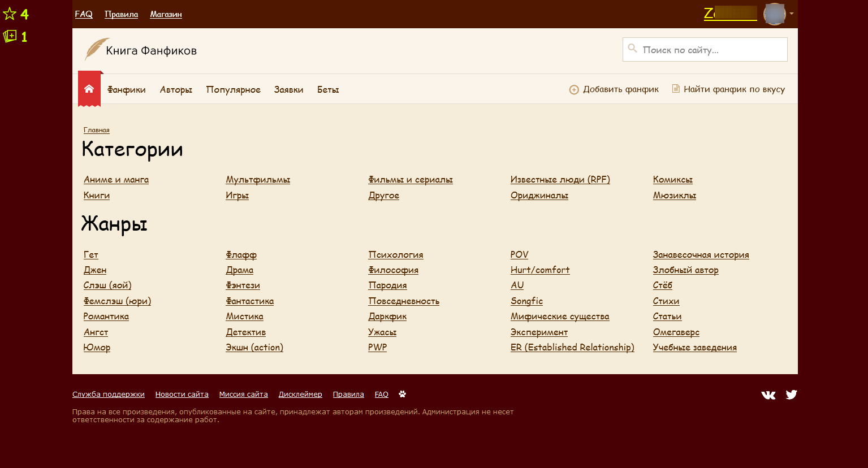Click the ticket icon showing 1
This screenshot has width=868, height=468.
click(x=10, y=36)
